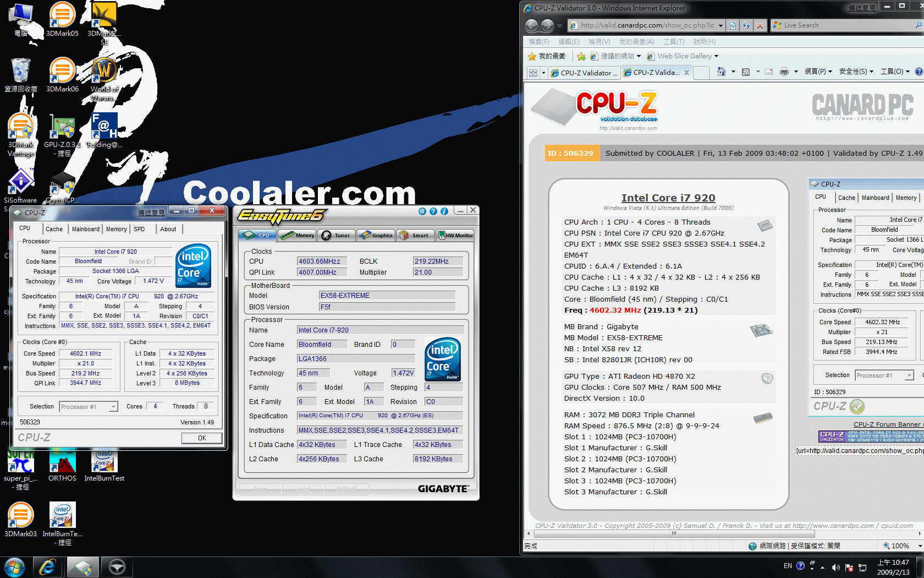Click Intel Core i7 920 heading link
This screenshot has width=924, height=578.
tap(668, 198)
